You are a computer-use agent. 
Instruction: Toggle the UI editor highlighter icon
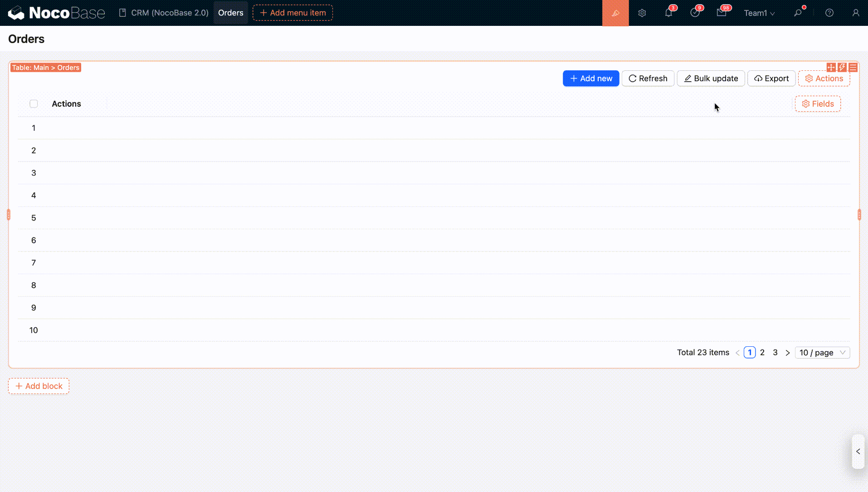click(x=615, y=13)
